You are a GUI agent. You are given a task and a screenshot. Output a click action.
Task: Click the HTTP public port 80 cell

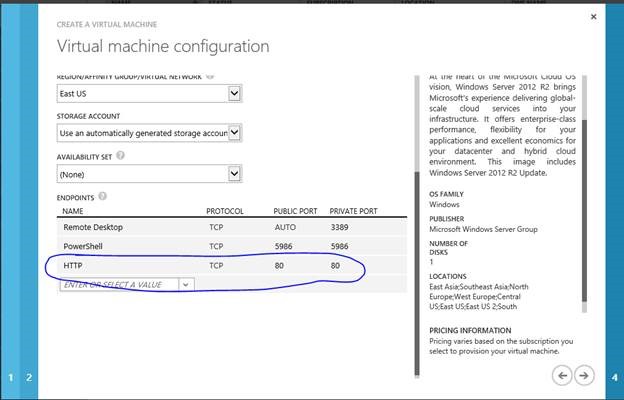pyautogui.click(x=279, y=266)
